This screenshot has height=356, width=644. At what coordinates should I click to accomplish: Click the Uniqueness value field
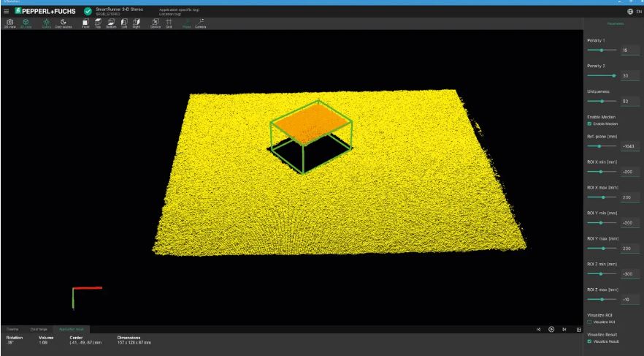point(629,101)
